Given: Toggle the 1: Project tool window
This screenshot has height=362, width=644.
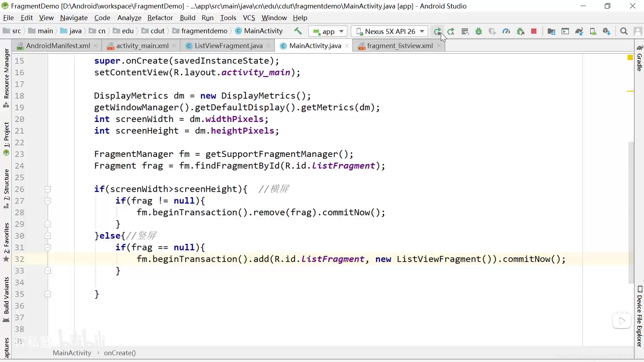Looking at the screenshot, I should tap(6, 139).
